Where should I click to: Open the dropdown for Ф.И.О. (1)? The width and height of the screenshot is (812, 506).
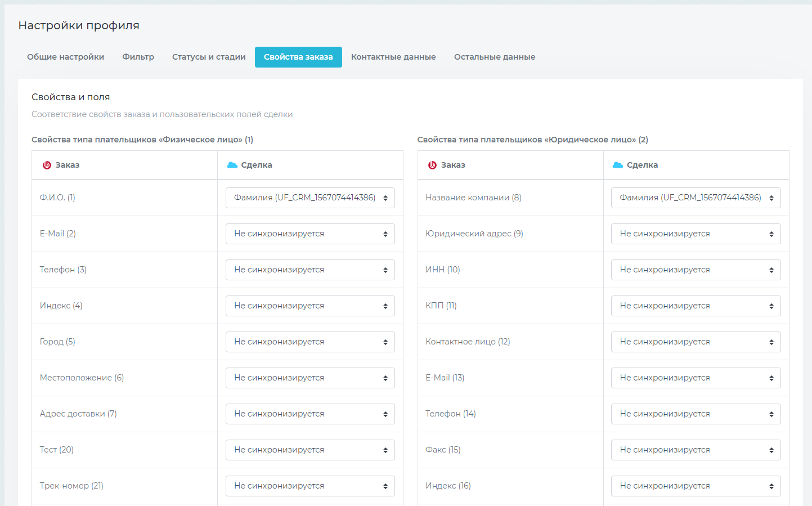point(310,198)
